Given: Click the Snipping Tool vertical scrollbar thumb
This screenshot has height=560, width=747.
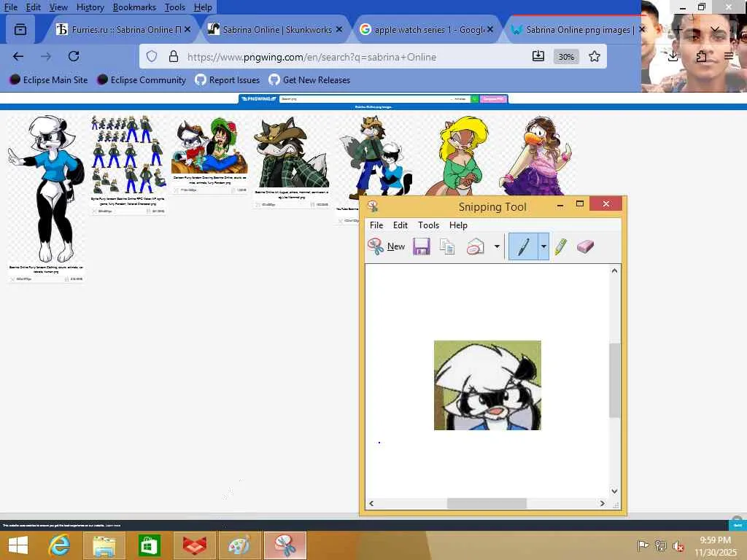Looking at the screenshot, I should (614, 380).
